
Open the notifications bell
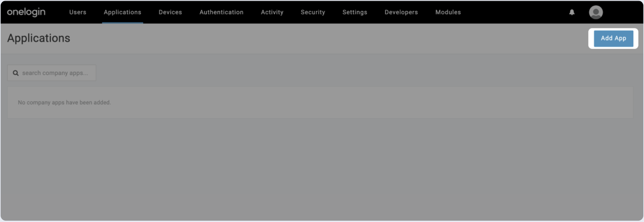pos(572,12)
